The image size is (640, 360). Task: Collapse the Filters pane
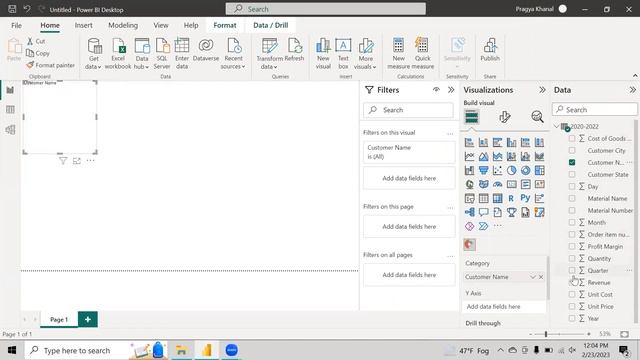pos(451,90)
